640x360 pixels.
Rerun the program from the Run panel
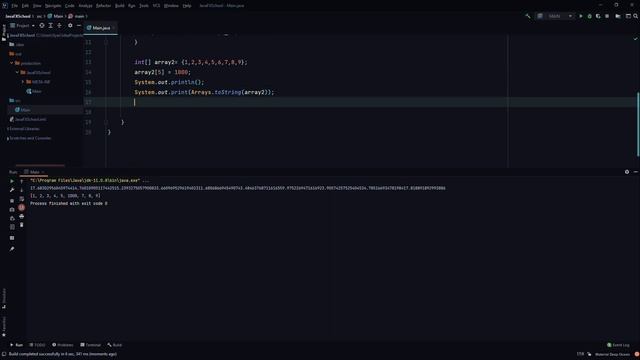(12, 181)
